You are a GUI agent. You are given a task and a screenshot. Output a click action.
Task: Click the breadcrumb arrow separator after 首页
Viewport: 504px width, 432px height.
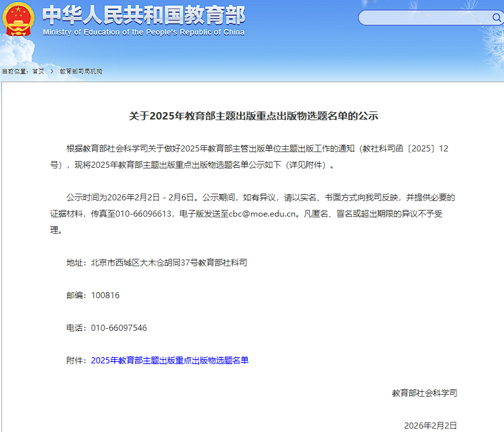point(52,71)
